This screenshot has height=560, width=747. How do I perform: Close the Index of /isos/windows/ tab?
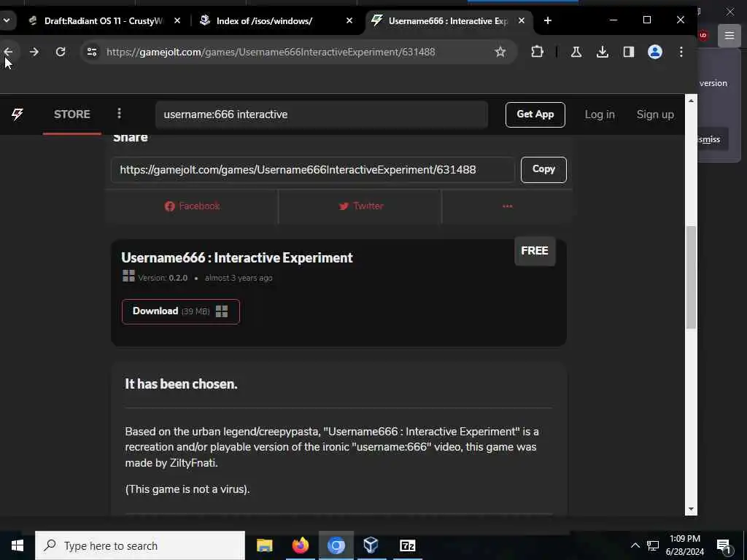click(349, 21)
